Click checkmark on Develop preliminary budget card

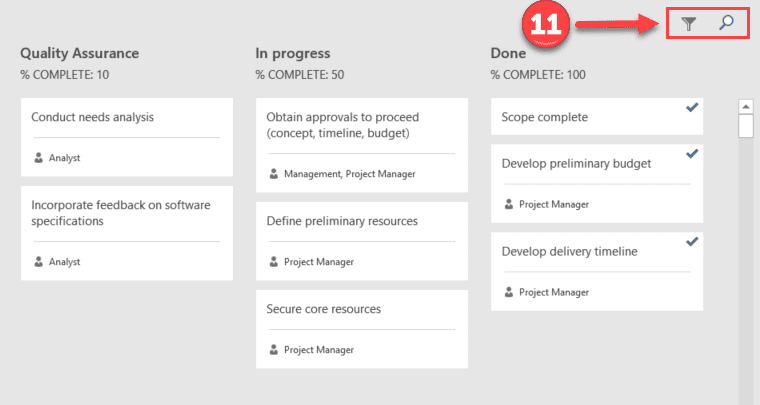click(x=692, y=154)
